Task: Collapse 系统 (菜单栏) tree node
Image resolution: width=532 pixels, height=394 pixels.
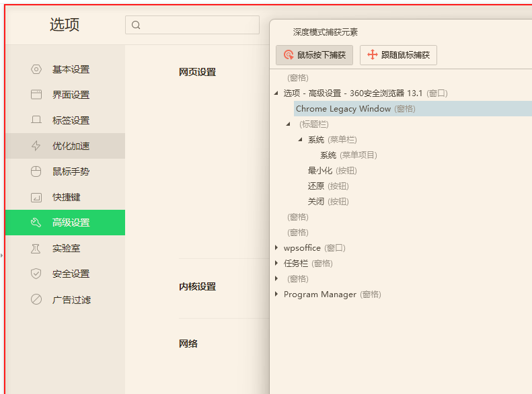Action: (x=300, y=139)
